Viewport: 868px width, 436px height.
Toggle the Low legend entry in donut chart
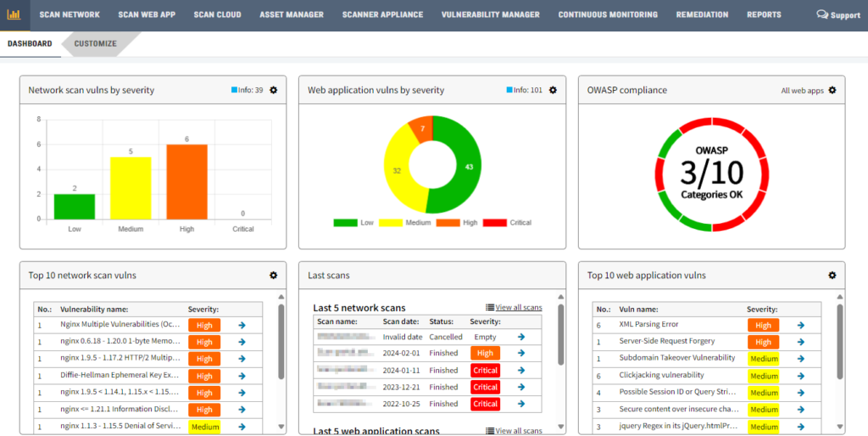pos(354,222)
